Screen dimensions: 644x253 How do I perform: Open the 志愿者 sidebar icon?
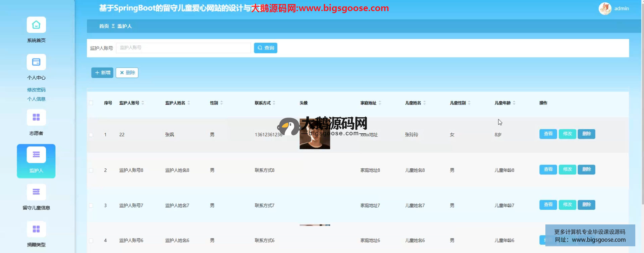[36, 118]
